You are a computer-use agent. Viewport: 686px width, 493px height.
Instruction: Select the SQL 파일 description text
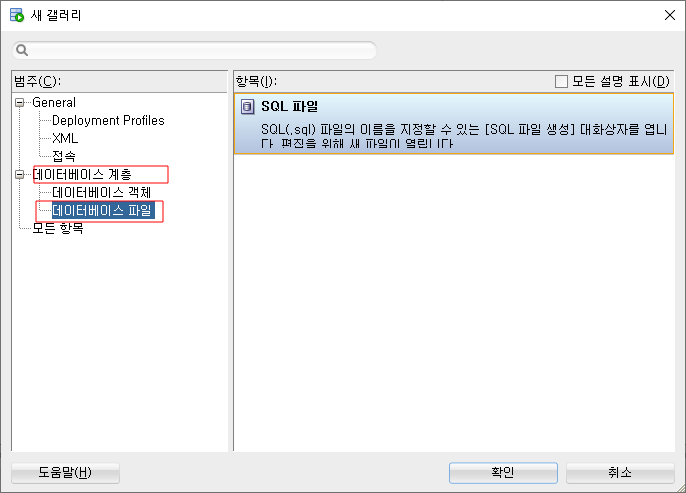[464, 136]
